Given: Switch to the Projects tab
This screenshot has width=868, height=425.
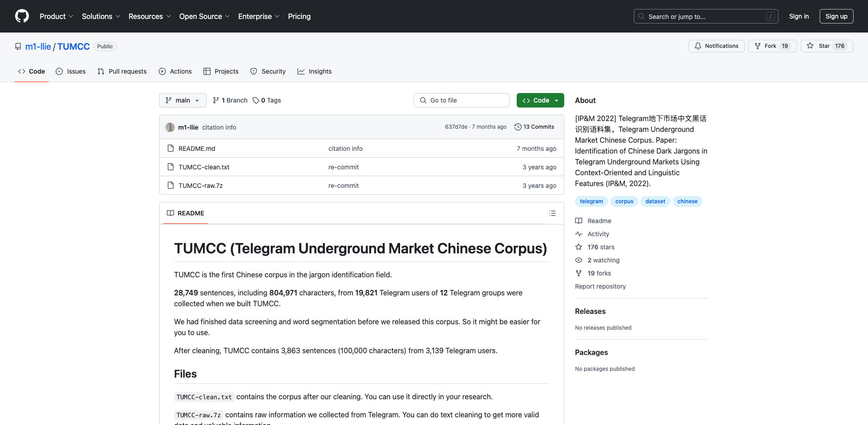Looking at the screenshot, I should [x=221, y=71].
